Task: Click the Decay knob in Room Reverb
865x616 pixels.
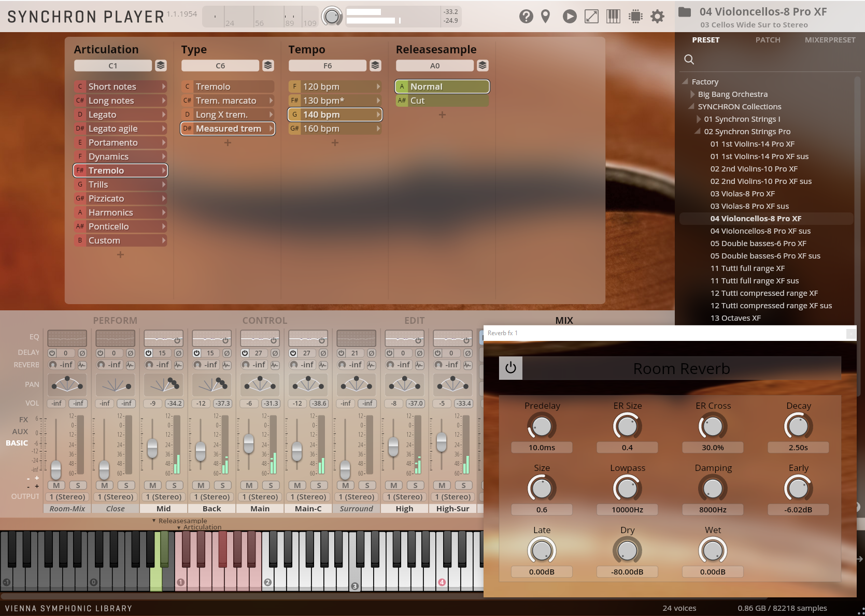Action: pyautogui.click(x=798, y=426)
